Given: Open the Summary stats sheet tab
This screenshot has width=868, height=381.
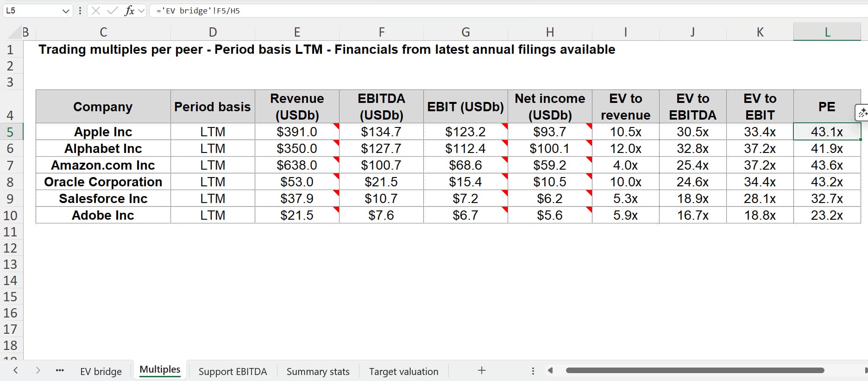Looking at the screenshot, I should (318, 371).
